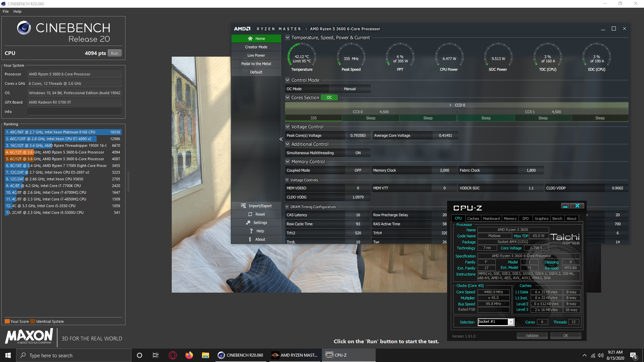Collapse the Control Mode section

click(x=287, y=80)
